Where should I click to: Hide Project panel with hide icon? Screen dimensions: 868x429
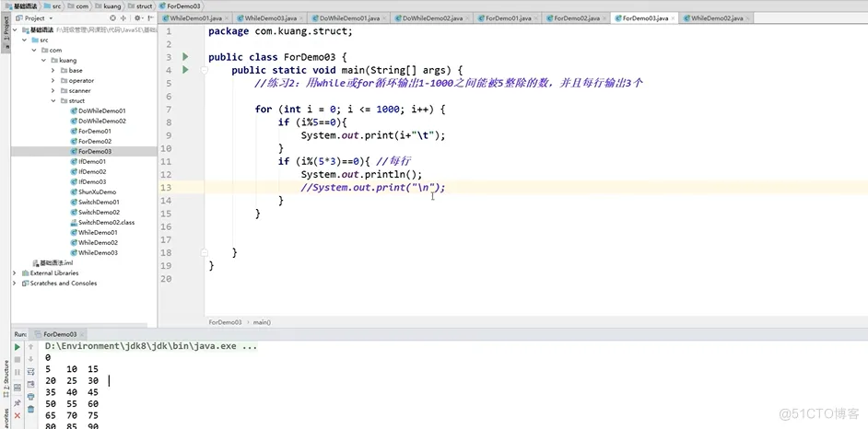(x=150, y=18)
